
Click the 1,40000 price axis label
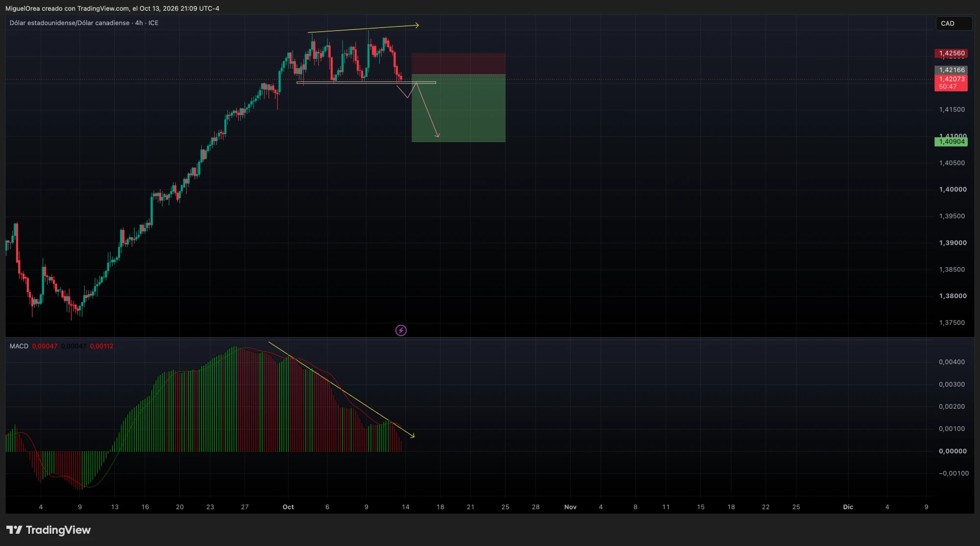click(953, 189)
